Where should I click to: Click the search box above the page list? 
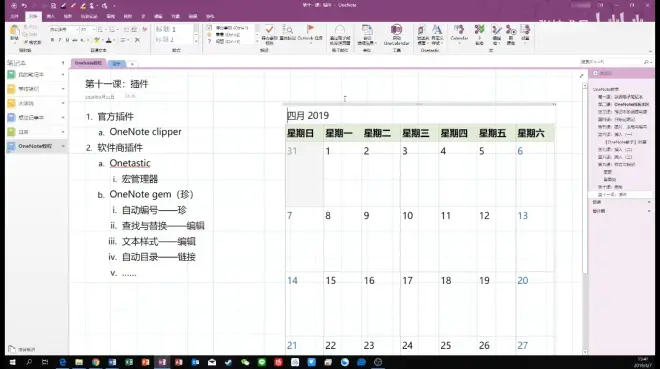615,62
